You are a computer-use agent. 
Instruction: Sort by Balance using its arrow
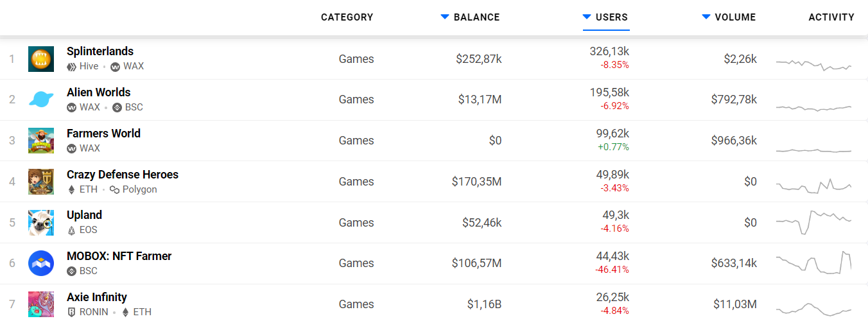(x=445, y=17)
